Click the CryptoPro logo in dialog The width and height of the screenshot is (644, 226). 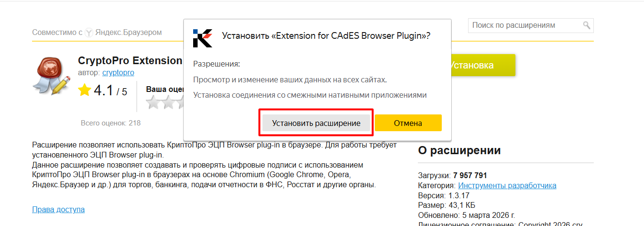202,37
